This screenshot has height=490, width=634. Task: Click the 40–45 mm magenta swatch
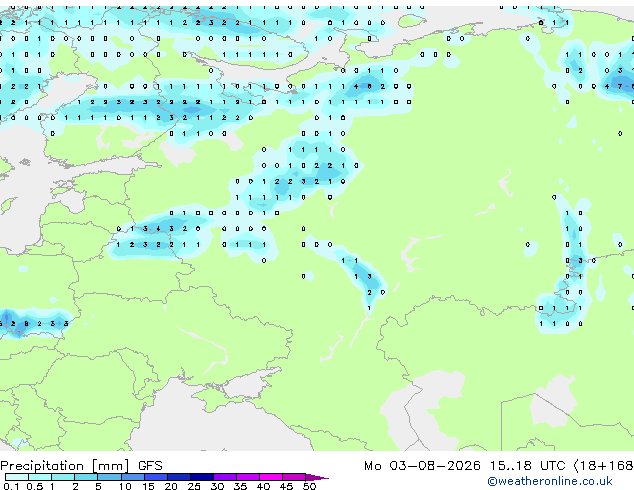point(271,477)
